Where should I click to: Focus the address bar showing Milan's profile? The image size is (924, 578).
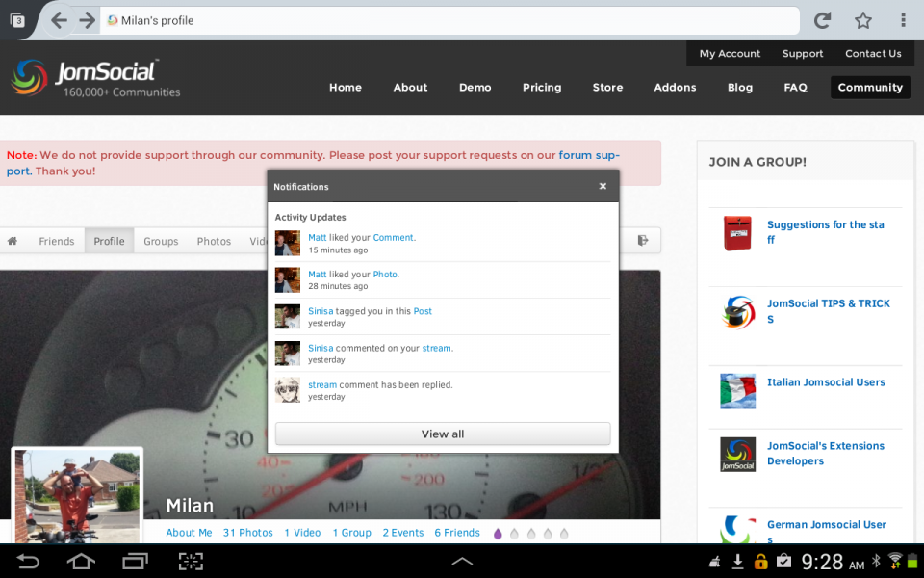tap(449, 20)
